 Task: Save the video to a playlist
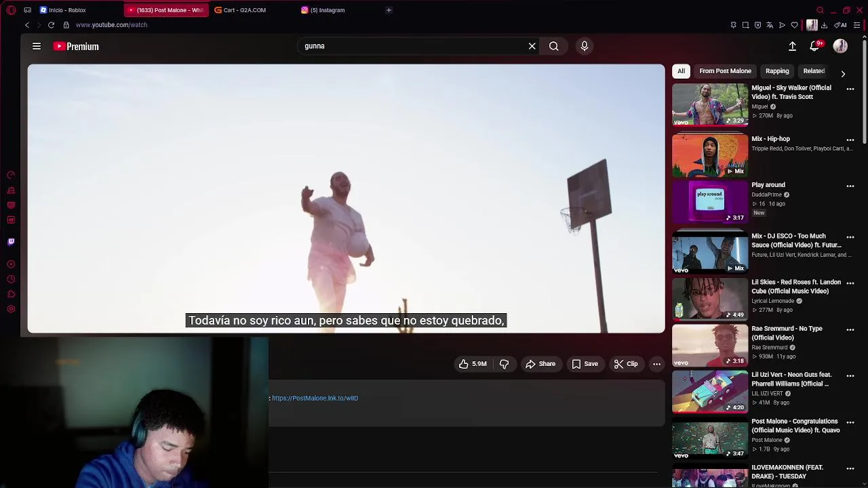click(x=585, y=364)
